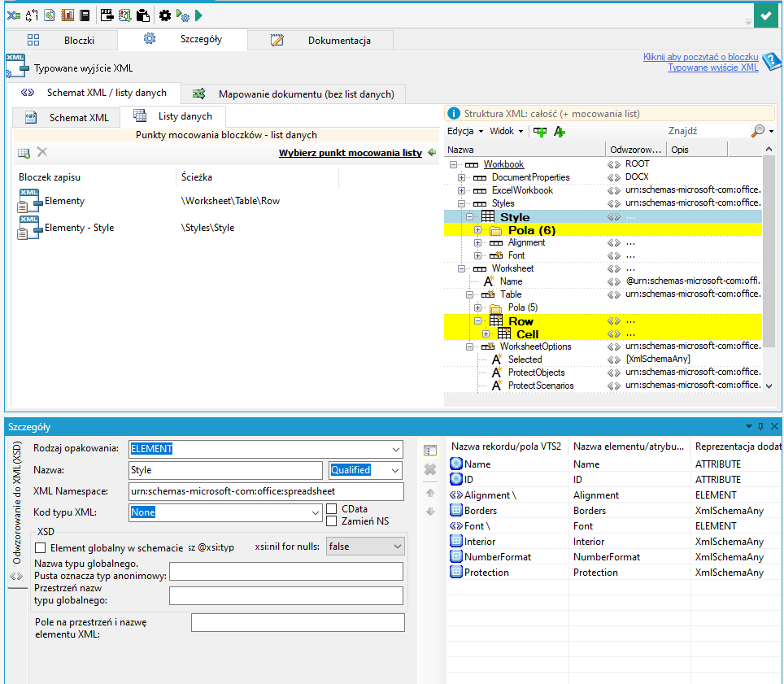The height and width of the screenshot is (684, 784).
Task: Toggle the Zamień NS checkbox
Action: point(331,521)
